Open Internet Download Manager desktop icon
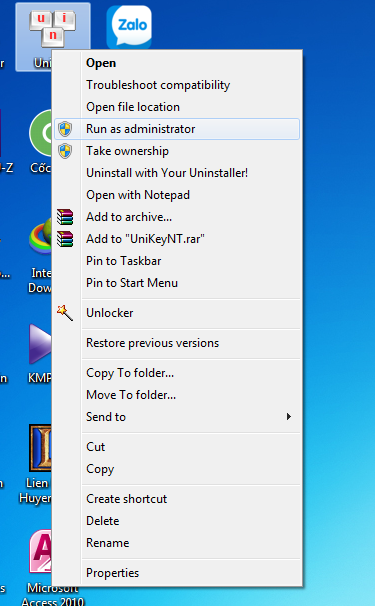The image size is (375, 606). click(40, 236)
